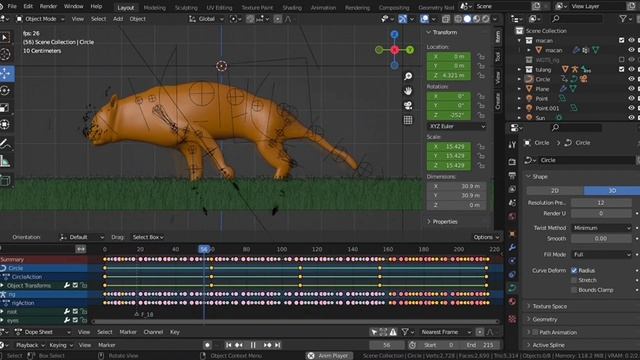
Task: Activate the Rotate tool
Action: [x=6, y=91]
